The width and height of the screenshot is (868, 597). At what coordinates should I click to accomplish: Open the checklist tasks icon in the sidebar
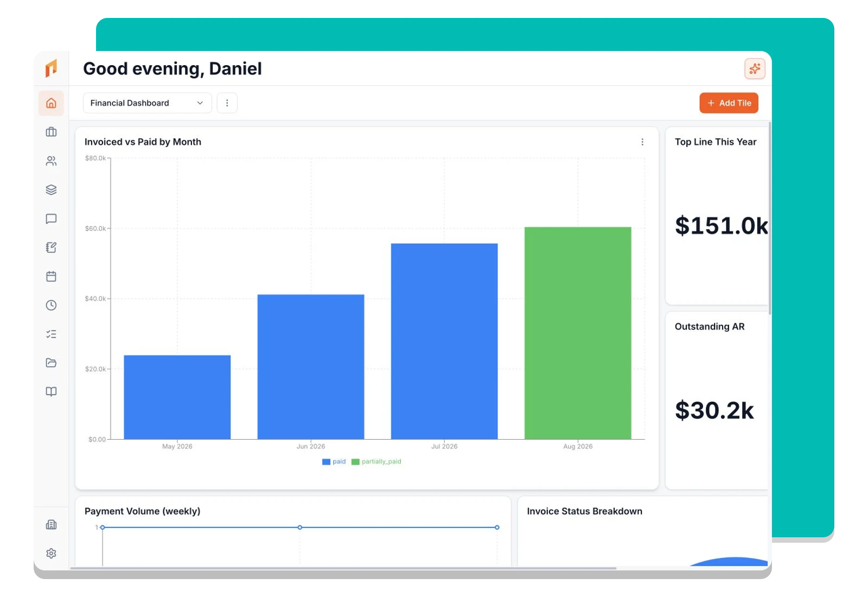pyautogui.click(x=51, y=334)
